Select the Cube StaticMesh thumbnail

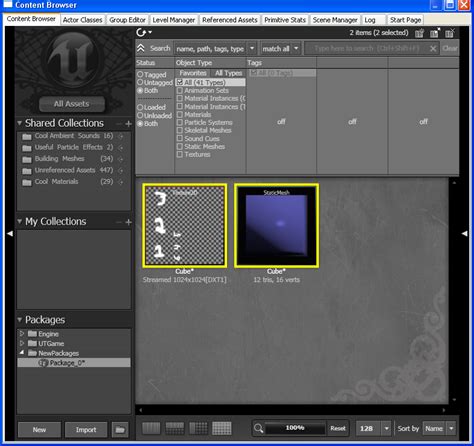coord(276,226)
